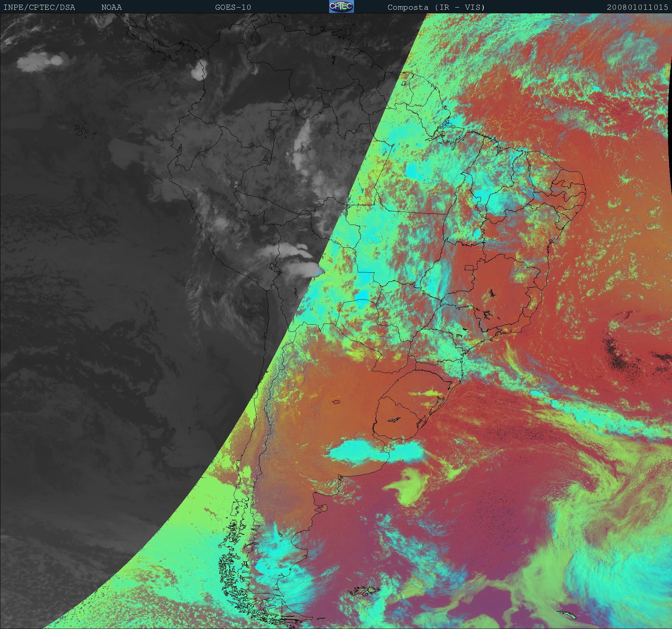Click the INPE/CPTEC/DSA header label
672x629 pixels.
pyautogui.click(x=39, y=7)
